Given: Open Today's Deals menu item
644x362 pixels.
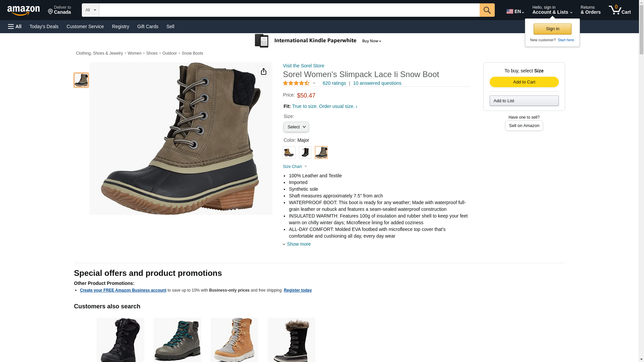Looking at the screenshot, I should 44,26.
